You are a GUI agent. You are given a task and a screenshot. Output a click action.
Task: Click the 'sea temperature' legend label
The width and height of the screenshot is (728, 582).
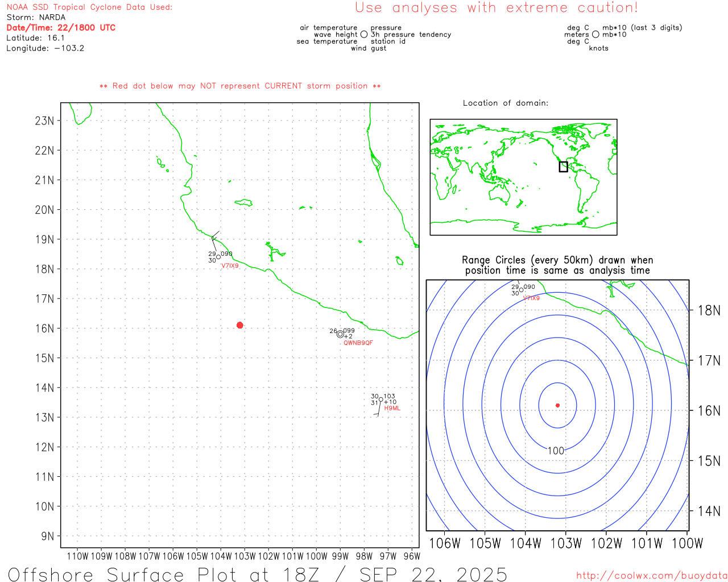click(x=327, y=41)
